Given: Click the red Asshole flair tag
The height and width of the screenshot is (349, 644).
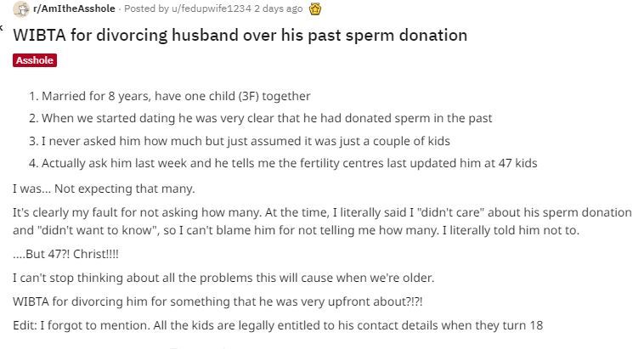Looking at the screenshot, I should click(35, 60).
